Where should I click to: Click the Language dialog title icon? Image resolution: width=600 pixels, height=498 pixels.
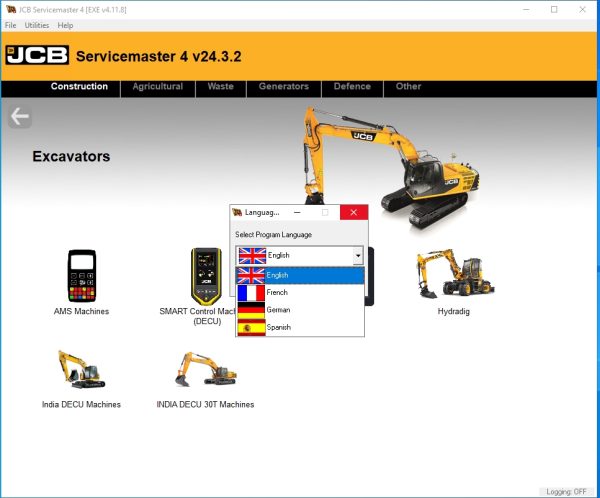[x=237, y=212]
